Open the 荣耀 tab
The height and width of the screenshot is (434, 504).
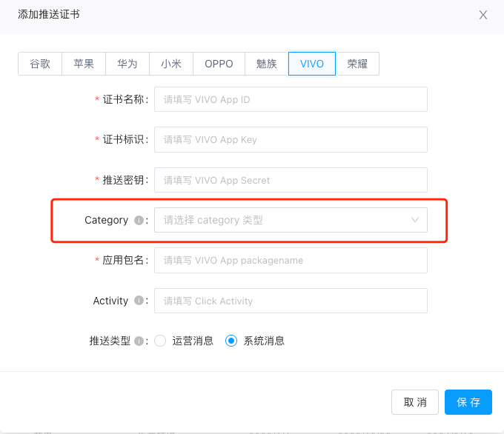(x=357, y=64)
